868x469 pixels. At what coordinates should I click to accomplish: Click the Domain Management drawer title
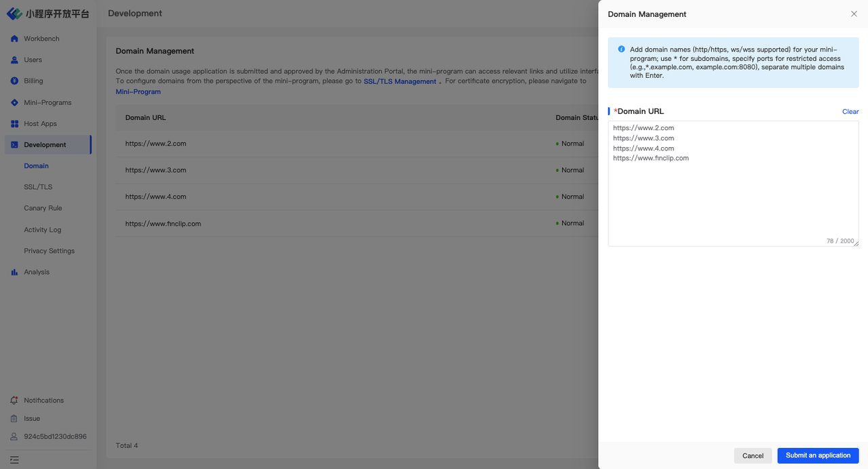pos(647,14)
